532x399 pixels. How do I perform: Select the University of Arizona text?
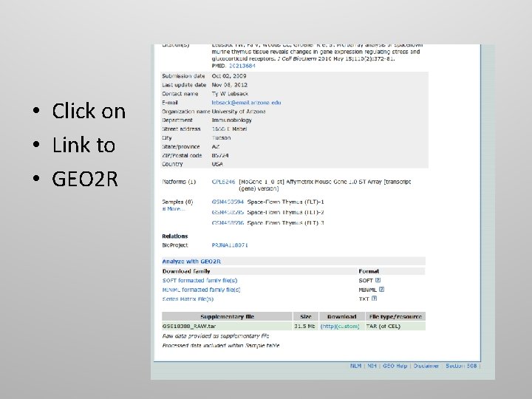pos(239,112)
